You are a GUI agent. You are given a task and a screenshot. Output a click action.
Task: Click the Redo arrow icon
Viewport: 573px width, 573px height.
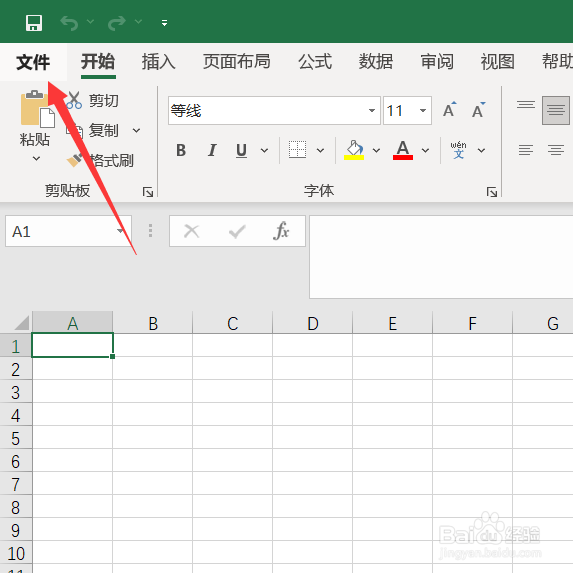click(117, 23)
